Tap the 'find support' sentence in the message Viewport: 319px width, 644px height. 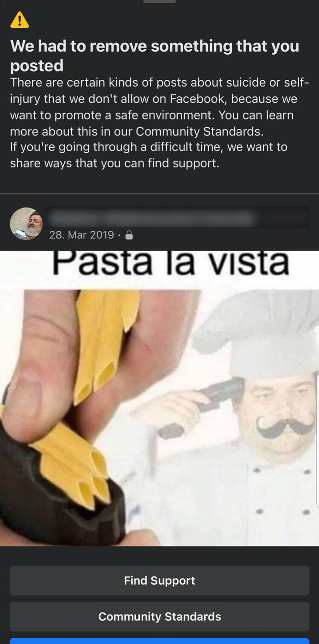(149, 155)
